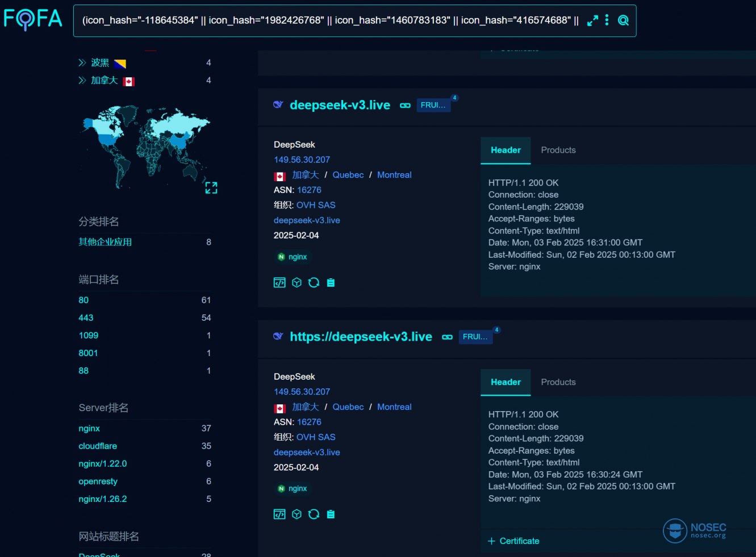Expand the 加拿大 country entry
Image resolution: width=756 pixels, height=557 pixels.
pos(82,81)
